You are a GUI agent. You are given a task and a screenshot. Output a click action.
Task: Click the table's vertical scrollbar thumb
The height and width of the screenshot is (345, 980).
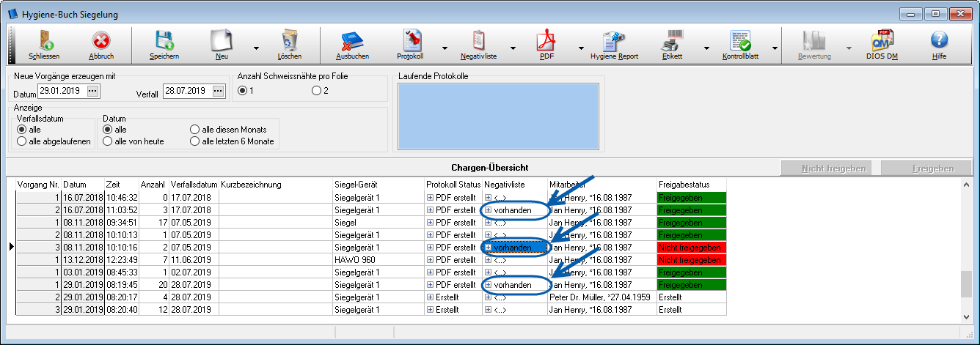tap(967, 285)
